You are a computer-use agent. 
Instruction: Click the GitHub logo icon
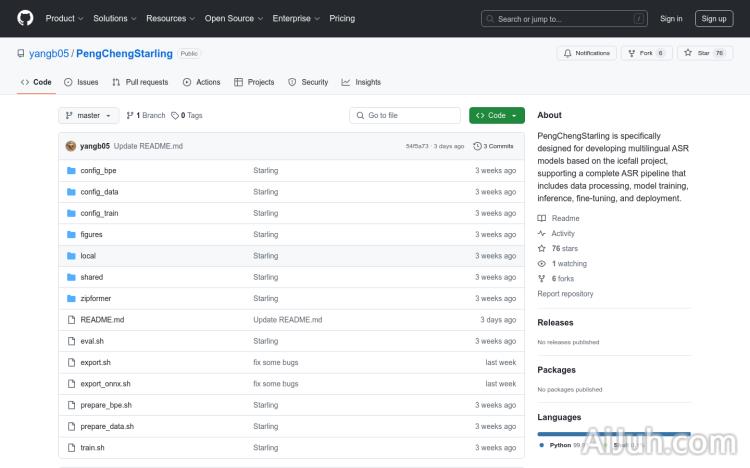tap(25, 18)
